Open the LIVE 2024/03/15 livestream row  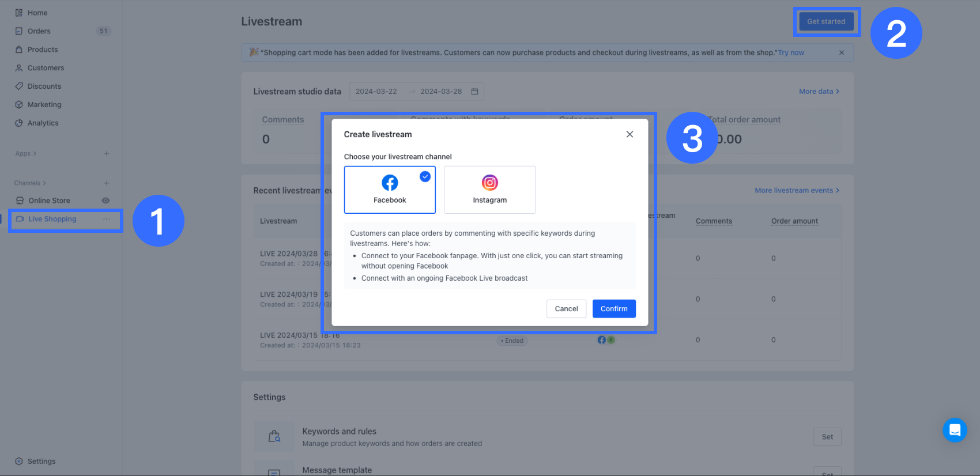pos(547,340)
